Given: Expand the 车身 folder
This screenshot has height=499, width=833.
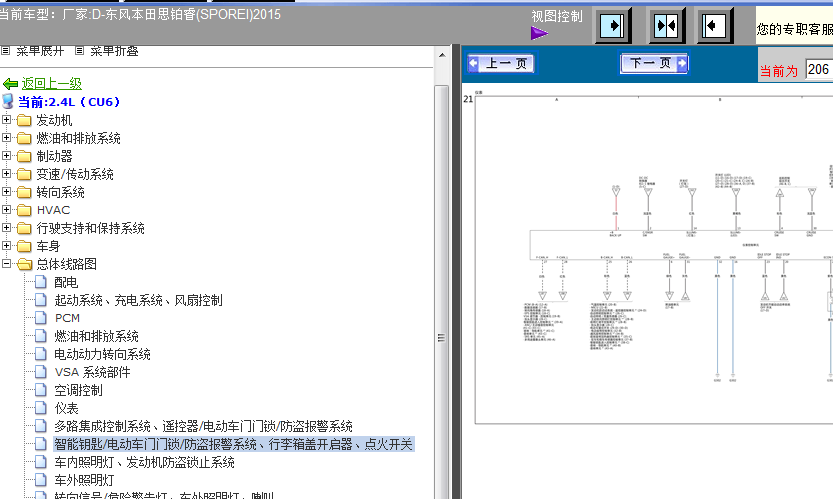Looking at the screenshot, I should click(x=6, y=246).
